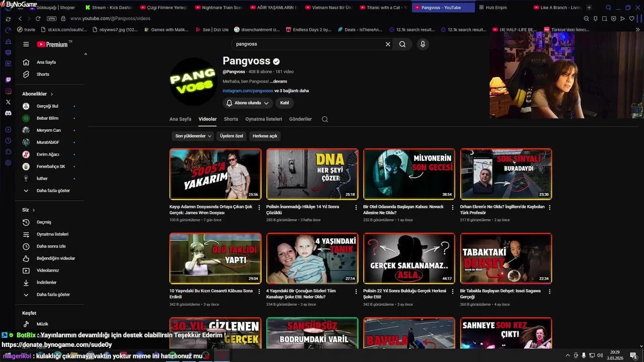644x362 pixels.
Task: Switch to the Shorts channel tab
Action: click(231, 119)
